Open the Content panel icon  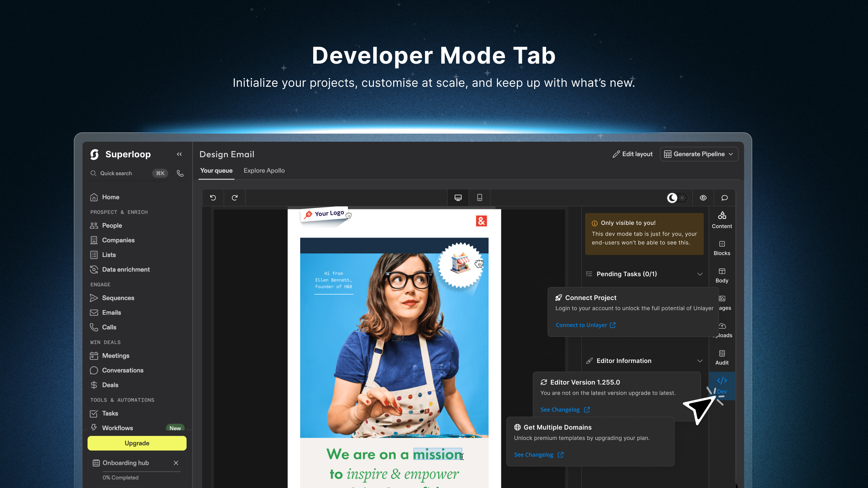pos(722,220)
